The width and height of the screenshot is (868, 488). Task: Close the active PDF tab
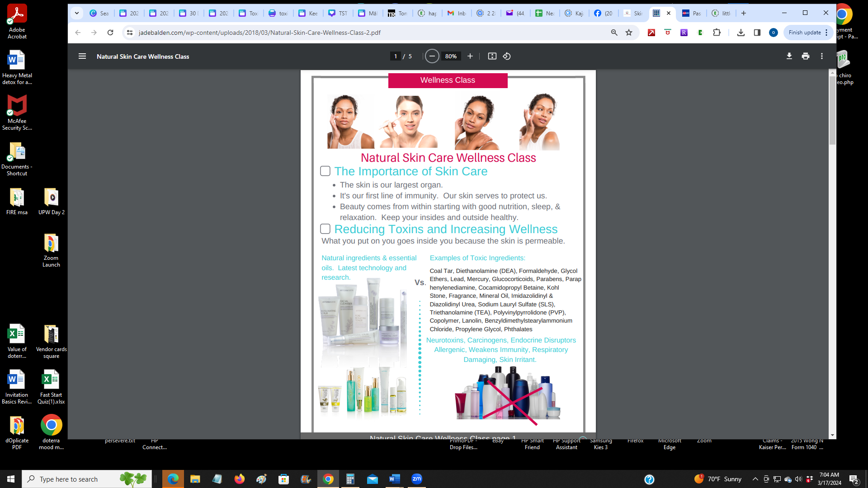[668, 13]
